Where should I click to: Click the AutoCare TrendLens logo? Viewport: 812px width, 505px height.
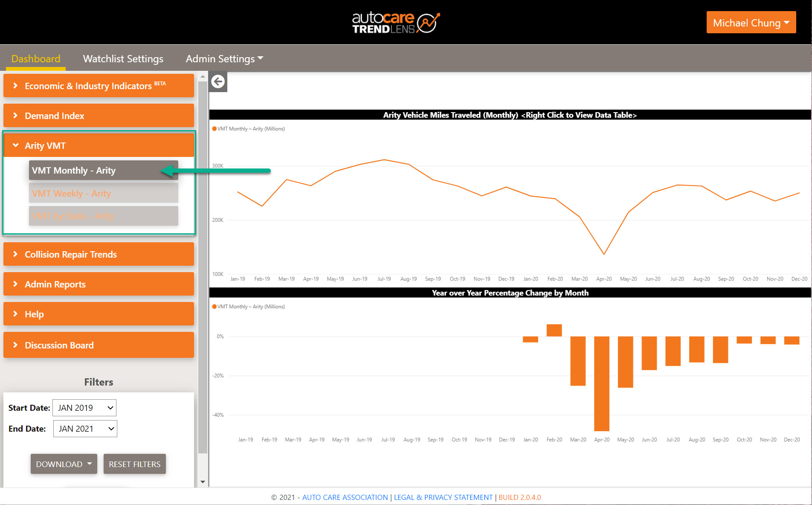pyautogui.click(x=396, y=23)
